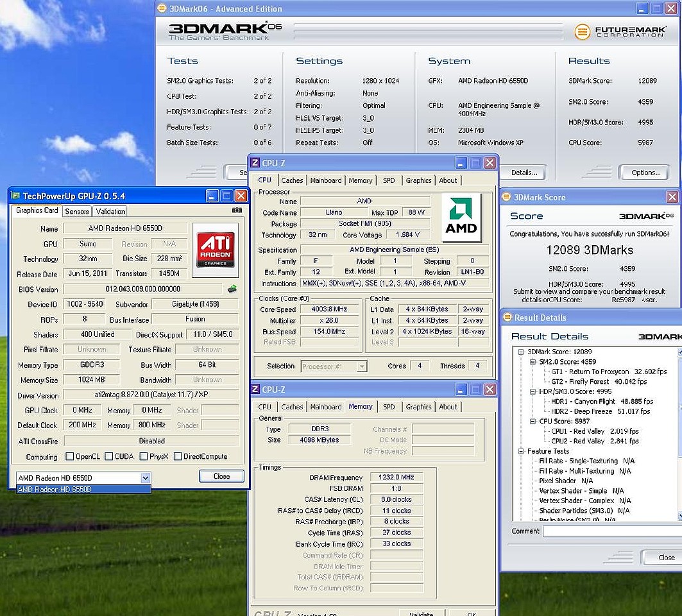682x616 pixels.
Task: Select GT2 - Firefly Forest result row
Action: [x=599, y=382]
